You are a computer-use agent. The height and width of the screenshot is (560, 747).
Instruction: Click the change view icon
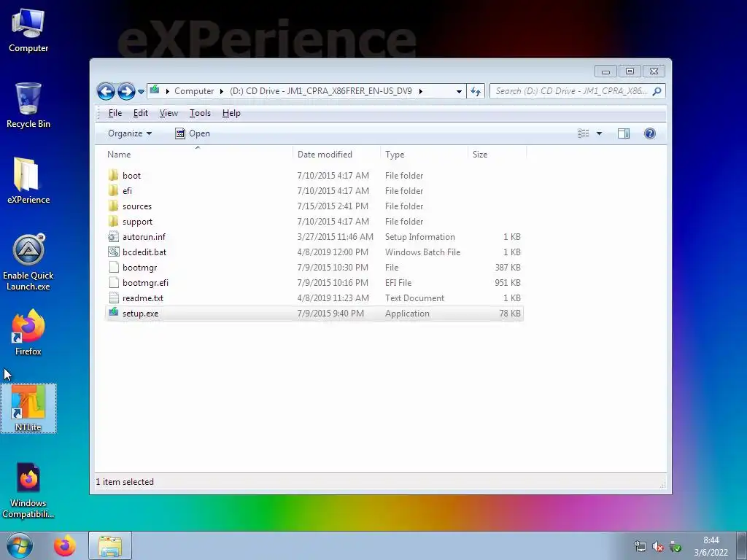coord(583,133)
